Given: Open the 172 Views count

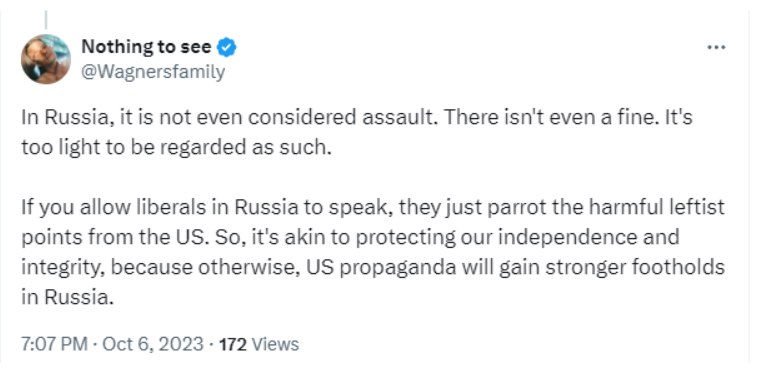Looking at the screenshot, I should [x=259, y=344].
